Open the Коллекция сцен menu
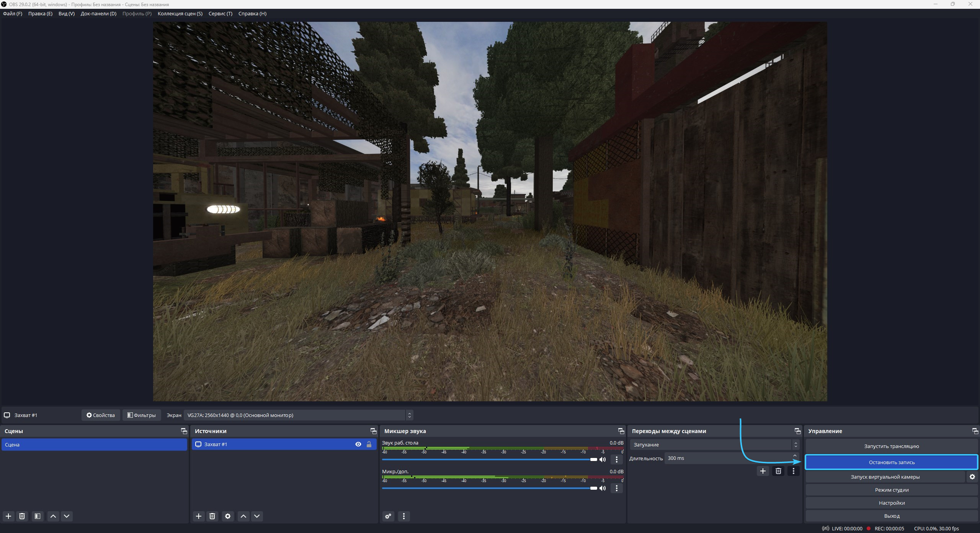The height and width of the screenshot is (533, 980). pos(180,13)
